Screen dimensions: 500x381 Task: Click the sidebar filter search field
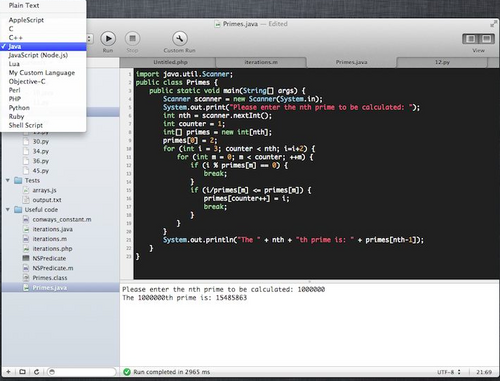coord(81,372)
